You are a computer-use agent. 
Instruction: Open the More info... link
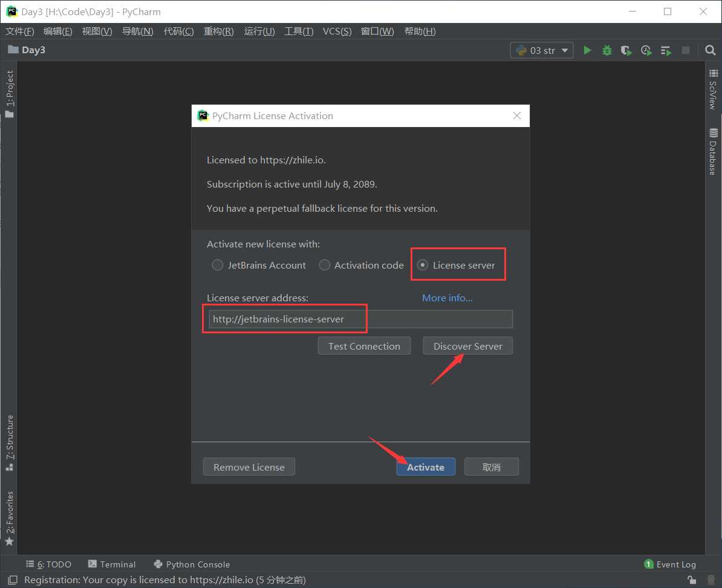447,298
